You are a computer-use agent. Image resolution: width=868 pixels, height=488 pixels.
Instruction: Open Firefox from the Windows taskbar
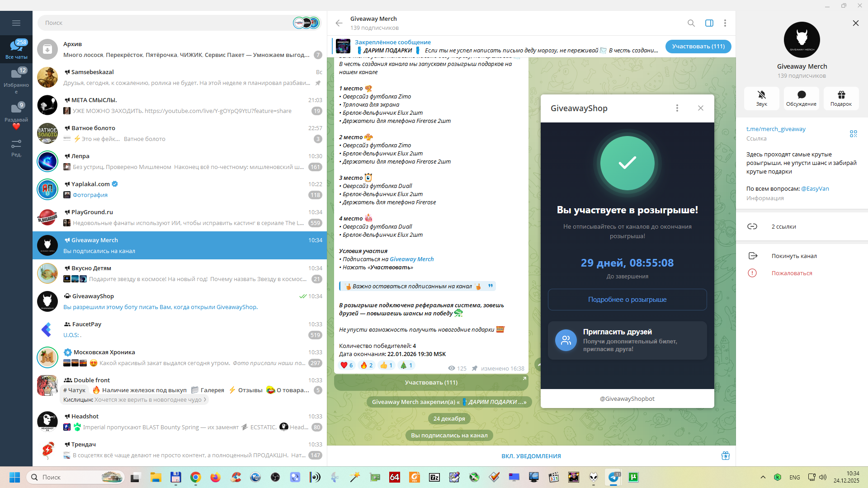click(x=215, y=477)
